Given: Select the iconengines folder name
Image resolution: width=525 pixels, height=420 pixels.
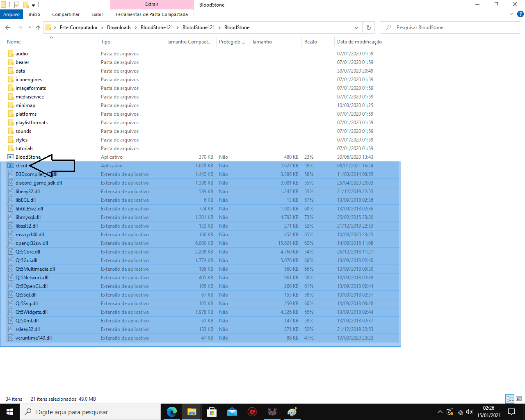Looking at the screenshot, I should point(29,80).
